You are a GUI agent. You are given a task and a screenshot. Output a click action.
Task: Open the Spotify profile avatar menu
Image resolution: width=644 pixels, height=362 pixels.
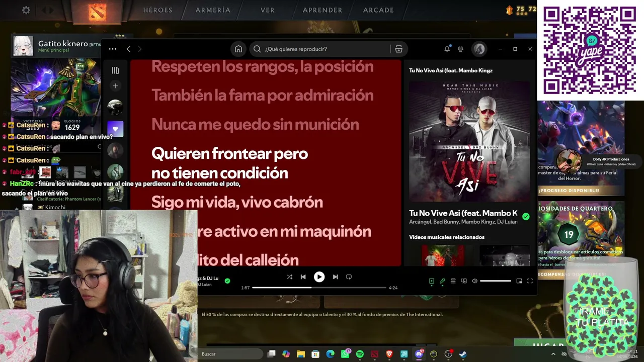478,49
